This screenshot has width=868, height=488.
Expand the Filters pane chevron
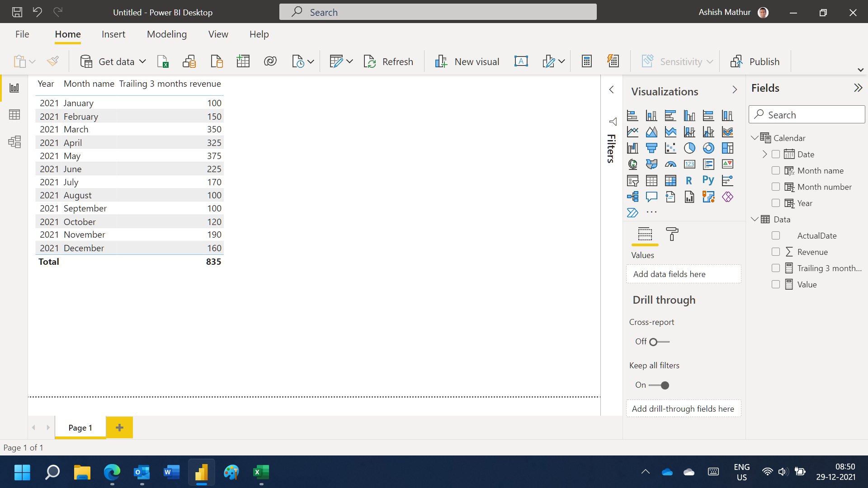coord(612,89)
